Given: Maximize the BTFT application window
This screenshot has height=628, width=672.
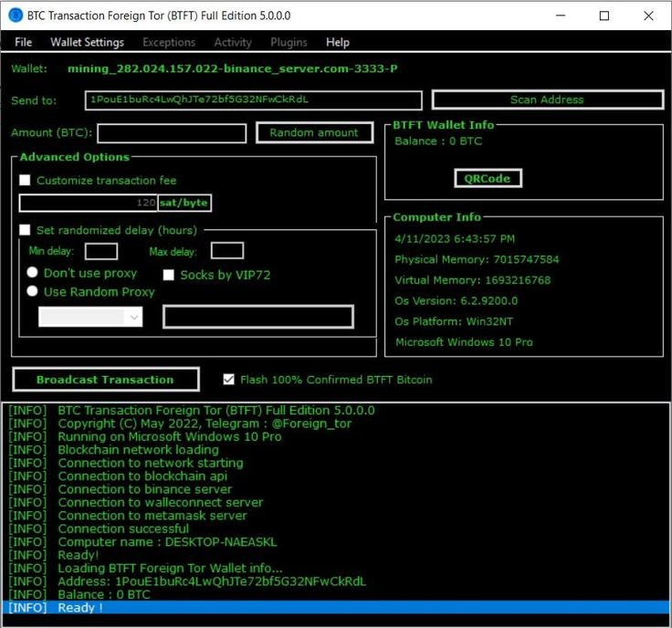Looking at the screenshot, I should (x=604, y=16).
